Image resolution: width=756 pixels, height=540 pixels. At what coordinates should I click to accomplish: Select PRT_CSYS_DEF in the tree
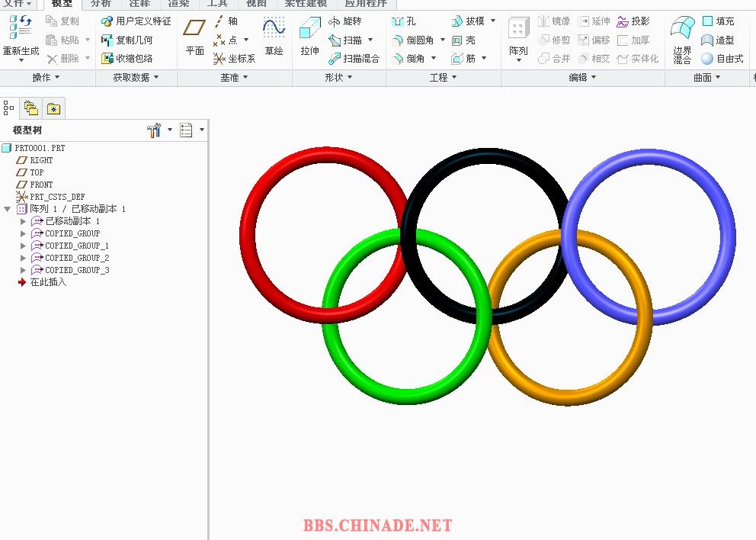[50, 197]
